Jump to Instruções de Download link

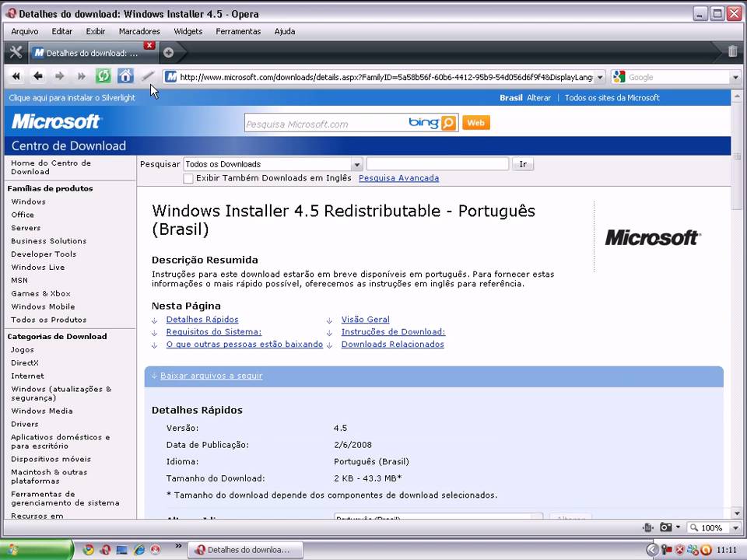coord(393,332)
